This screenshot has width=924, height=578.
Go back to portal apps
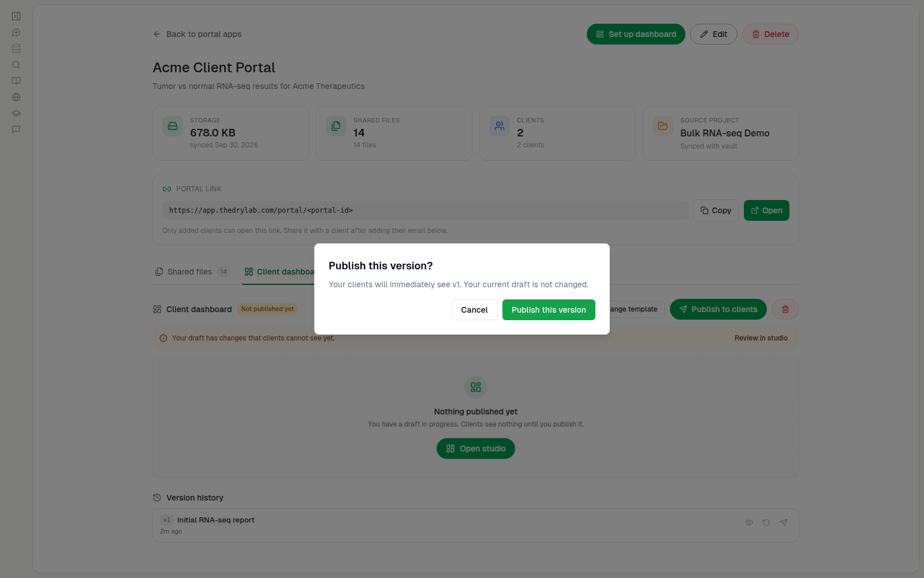[x=198, y=34]
